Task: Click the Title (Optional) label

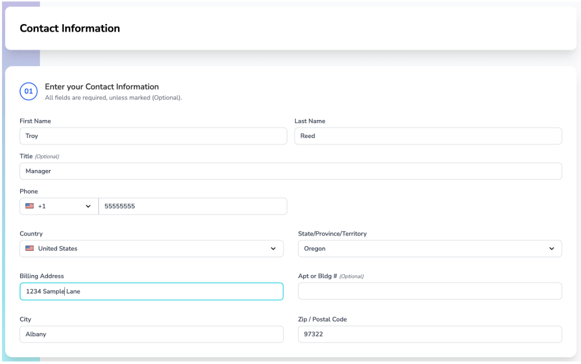Action: (39, 156)
